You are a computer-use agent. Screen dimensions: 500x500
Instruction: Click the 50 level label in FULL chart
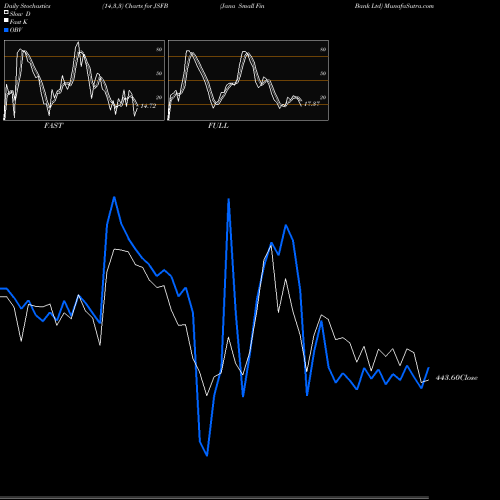(323, 73)
